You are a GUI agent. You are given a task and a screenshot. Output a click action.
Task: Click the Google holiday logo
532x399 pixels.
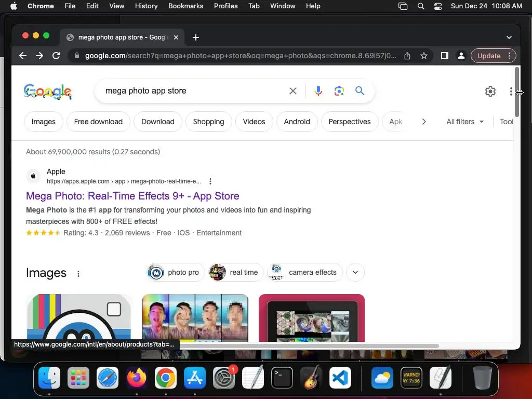(47, 91)
